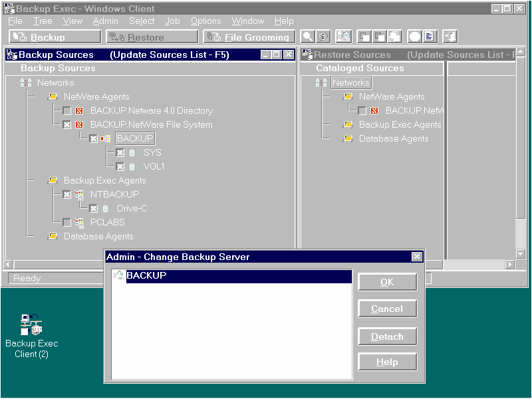The width and height of the screenshot is (532, 399).
Task: Click the uncheck selection toolbar icon
Action: [x=380, y=37]
